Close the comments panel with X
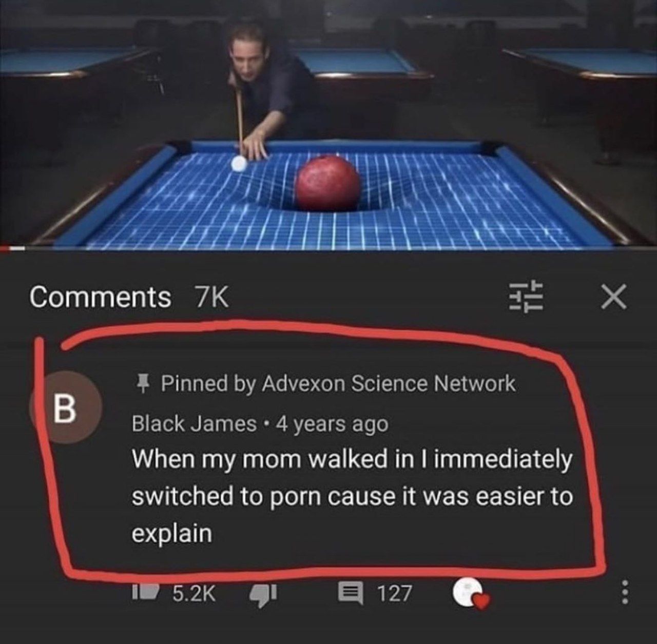The height and width of the screenshot is (644, 657). 614,297
